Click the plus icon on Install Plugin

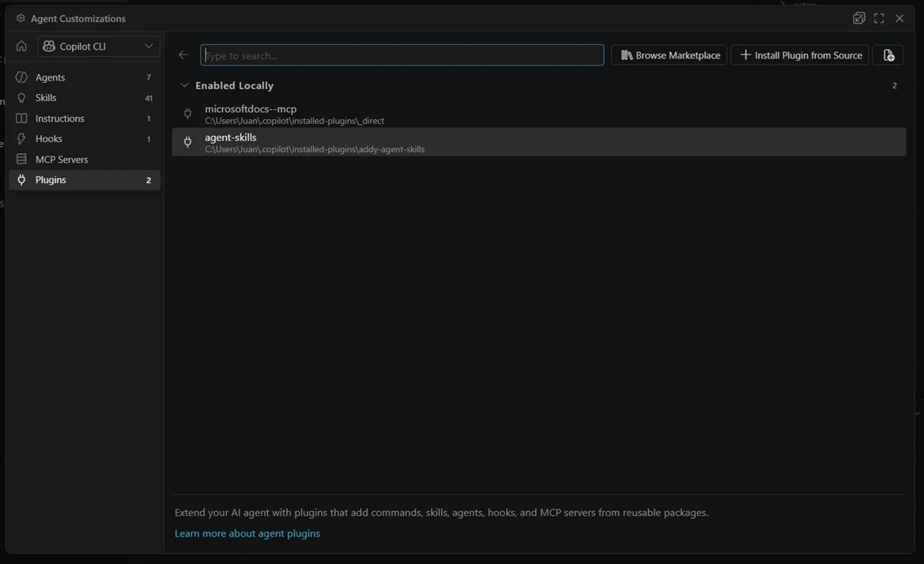pyautogui.click(x=745, y=55)
